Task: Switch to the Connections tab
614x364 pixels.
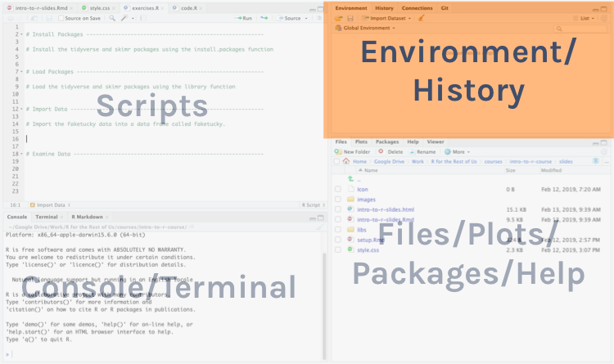Action: pyautogui.click(x=417, y=8)
